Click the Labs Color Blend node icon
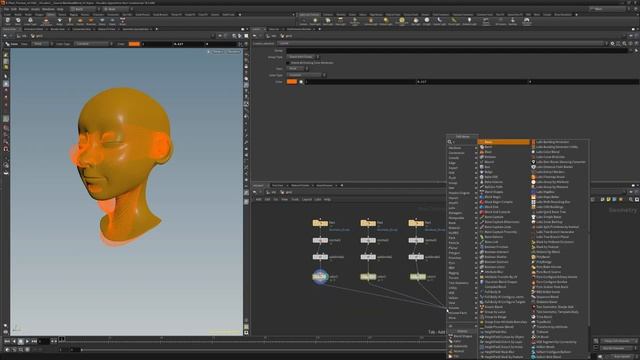 [x=533, y=152]
